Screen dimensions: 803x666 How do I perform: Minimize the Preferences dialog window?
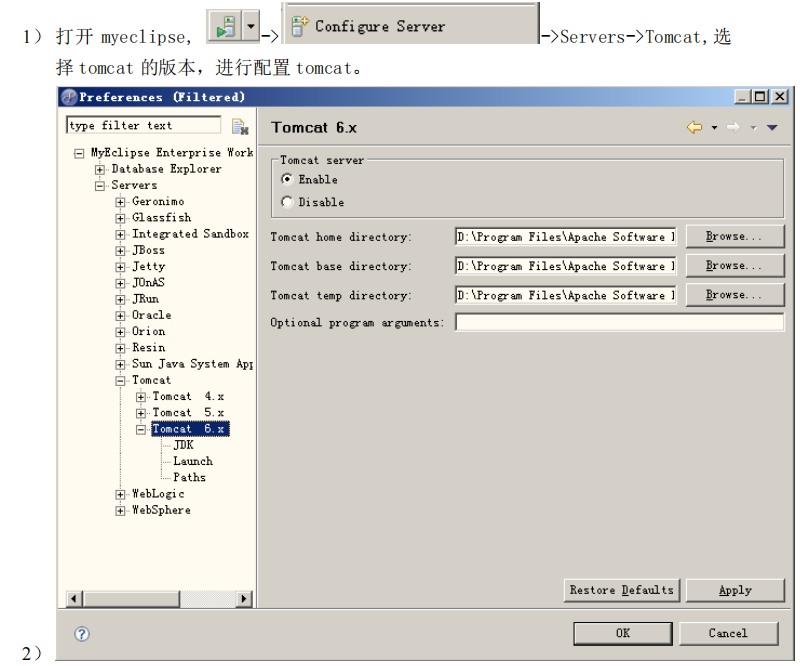(x=743, y=96)
